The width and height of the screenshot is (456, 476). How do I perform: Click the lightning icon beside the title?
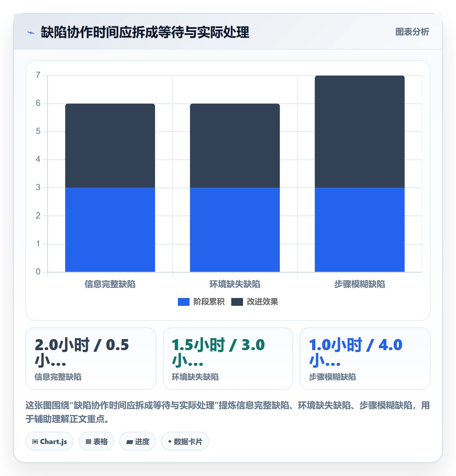pos(31,33)
